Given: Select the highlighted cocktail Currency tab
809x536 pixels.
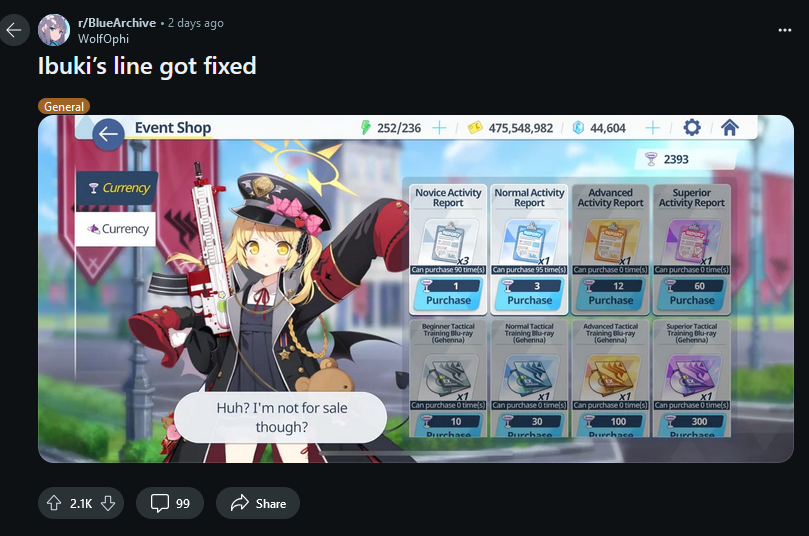Looking at the screenshot, I should [118, 188].
